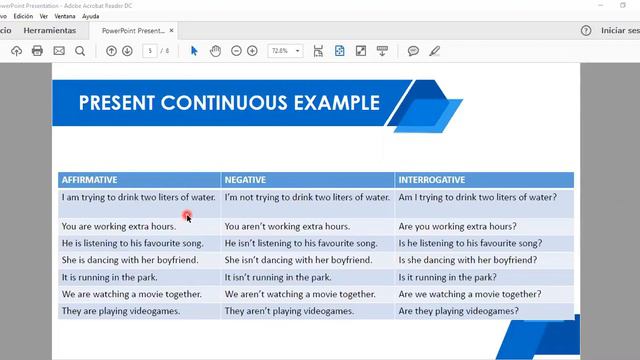This screenshot has height=360, width=640.
Task: Click 'They are playing videogames.' text
Action: [x=121, y=311]
